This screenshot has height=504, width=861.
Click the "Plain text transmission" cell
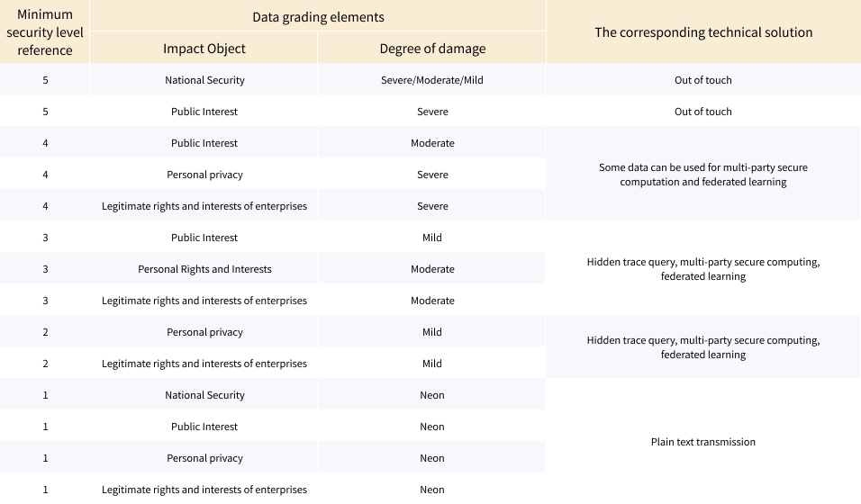pos(703,442)
